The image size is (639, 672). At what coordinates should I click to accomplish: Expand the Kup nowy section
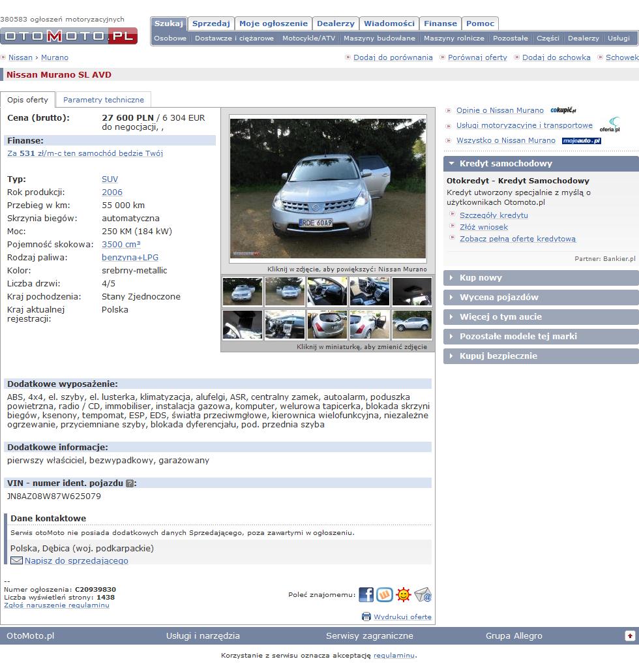(541, 278)
